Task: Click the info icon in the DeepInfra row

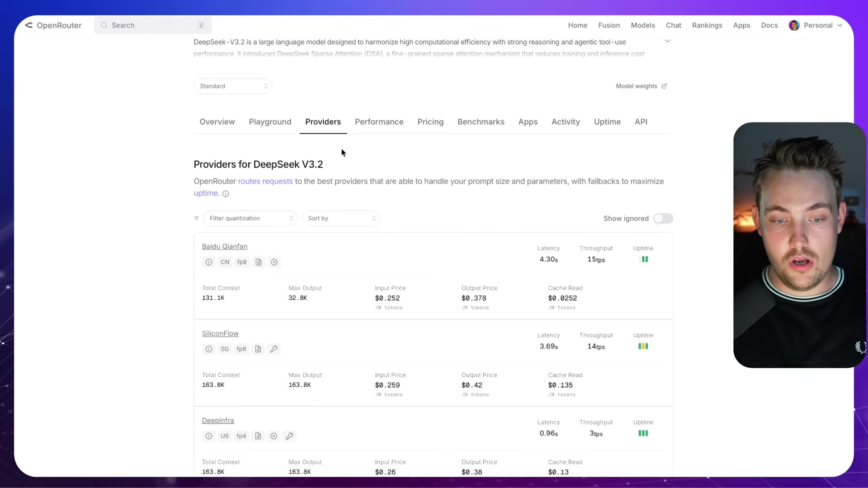Action: [209, 436]
